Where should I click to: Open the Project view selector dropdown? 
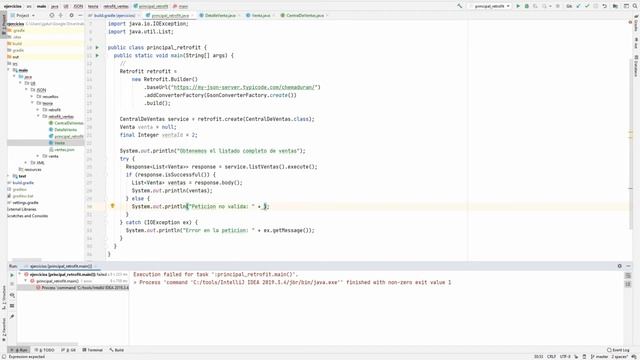click(23, 15)
